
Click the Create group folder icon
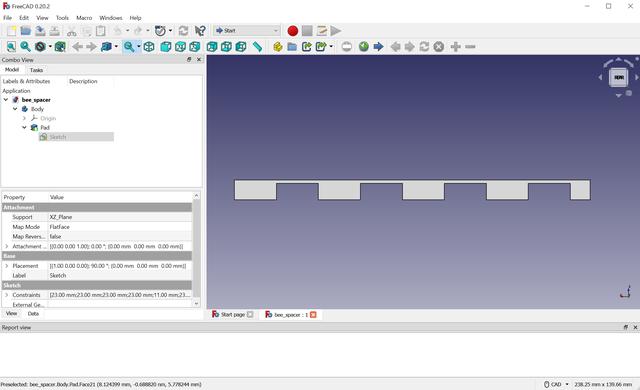pyautogui.click(x=292, y=47)
